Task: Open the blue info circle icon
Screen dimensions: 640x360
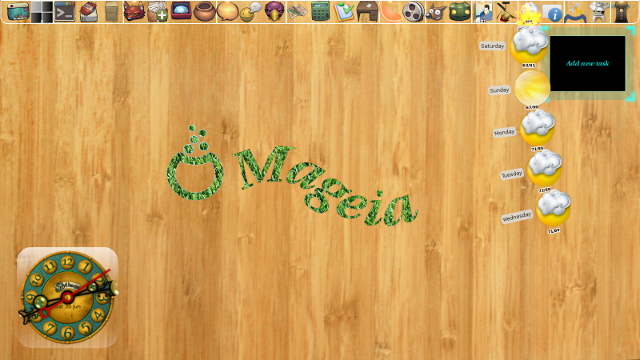Action: tap(553, 12)
